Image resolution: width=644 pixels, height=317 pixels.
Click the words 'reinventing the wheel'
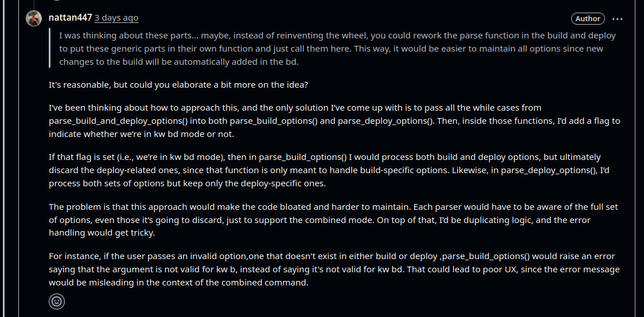321,36
